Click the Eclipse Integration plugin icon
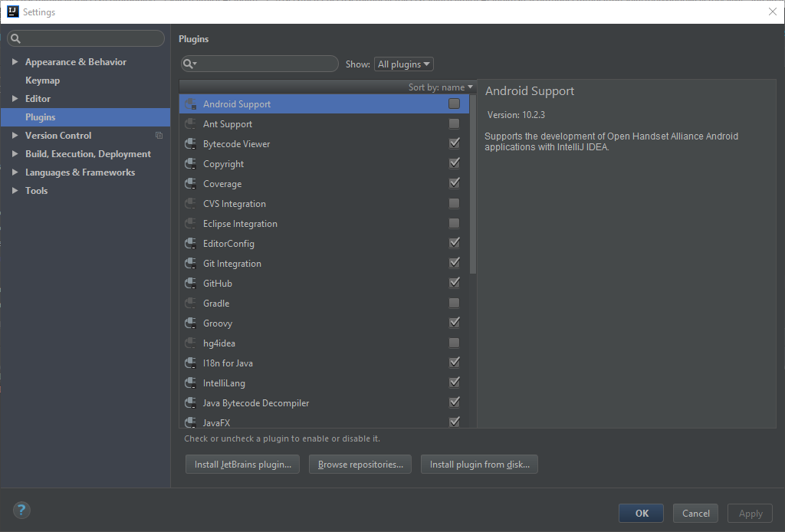 [190, 224]
